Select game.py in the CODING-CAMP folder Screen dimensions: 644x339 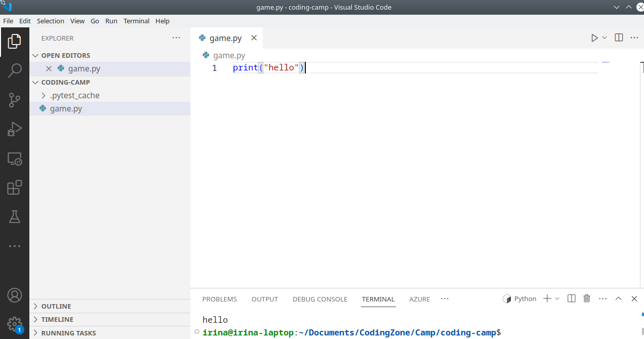66,108
